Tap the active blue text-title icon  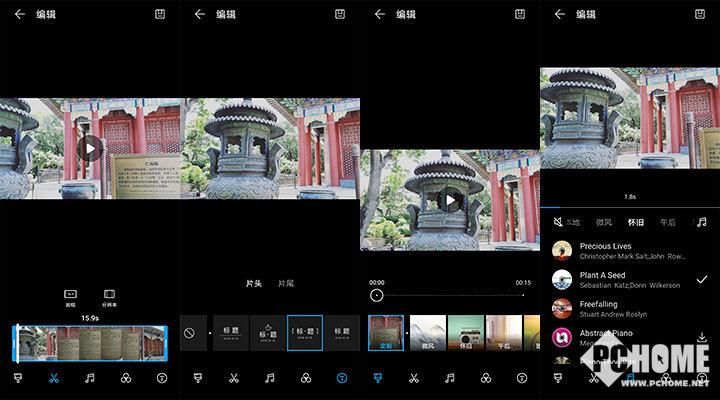click(x=342, y=378)
